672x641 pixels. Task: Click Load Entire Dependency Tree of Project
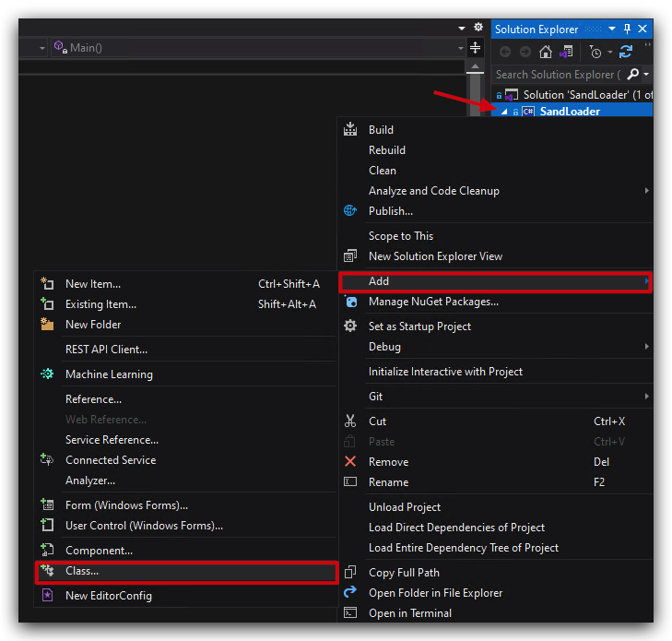(x=495, y=548)
